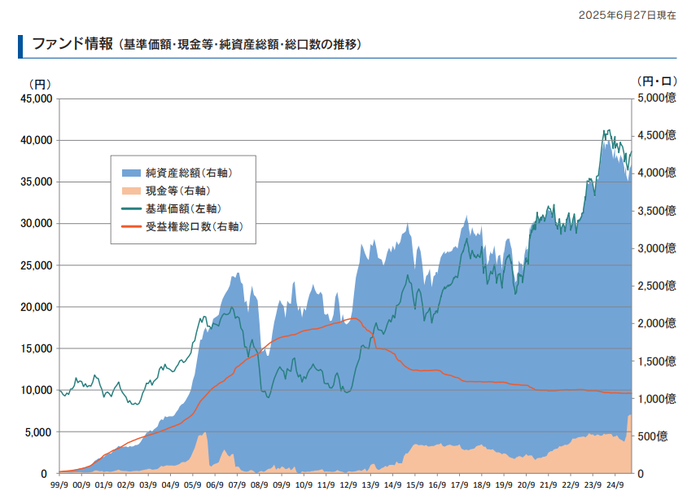The width and height of the screenshot is (700, 504).
Task: Click x-axis label 10/9
Action: [x=304, y=485]
